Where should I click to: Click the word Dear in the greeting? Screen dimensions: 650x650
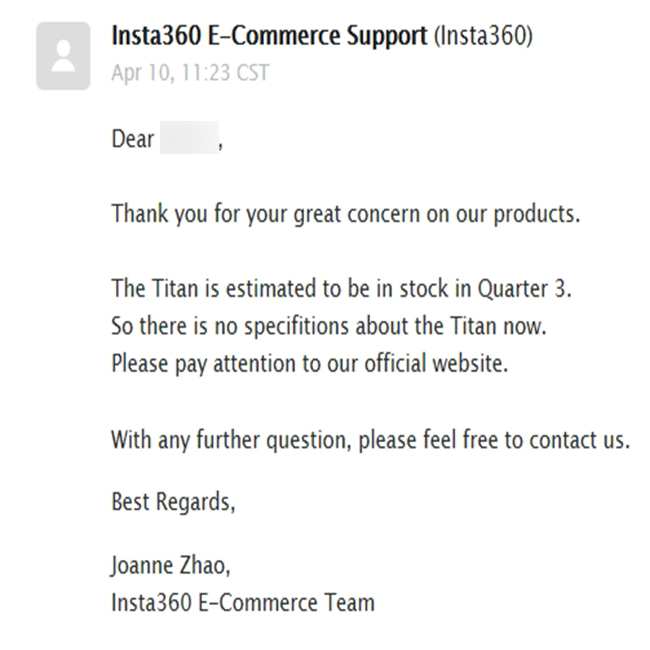click(x=133, y=138)
